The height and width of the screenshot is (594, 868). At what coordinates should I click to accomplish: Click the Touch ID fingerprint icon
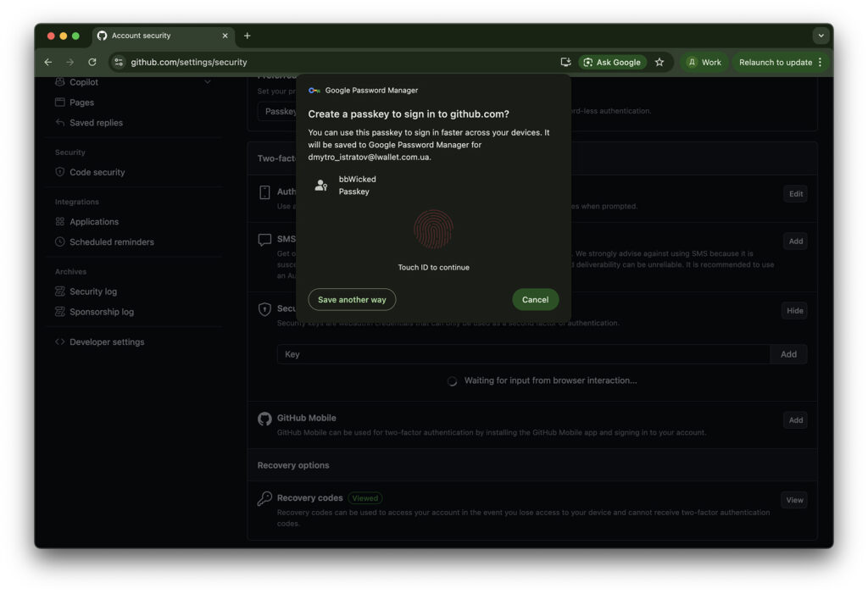pyautogui.click(x=433, y=229)
